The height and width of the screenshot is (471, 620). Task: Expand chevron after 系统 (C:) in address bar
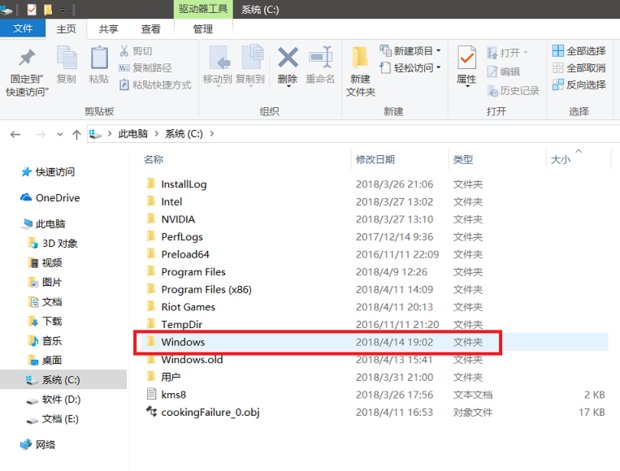coord(212,134)
